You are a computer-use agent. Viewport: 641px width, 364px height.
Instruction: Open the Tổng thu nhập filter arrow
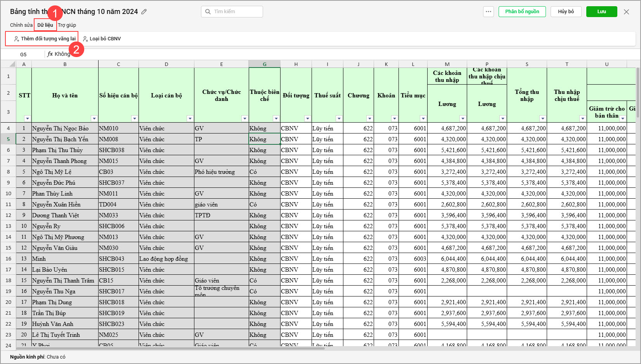coord(542,118)
